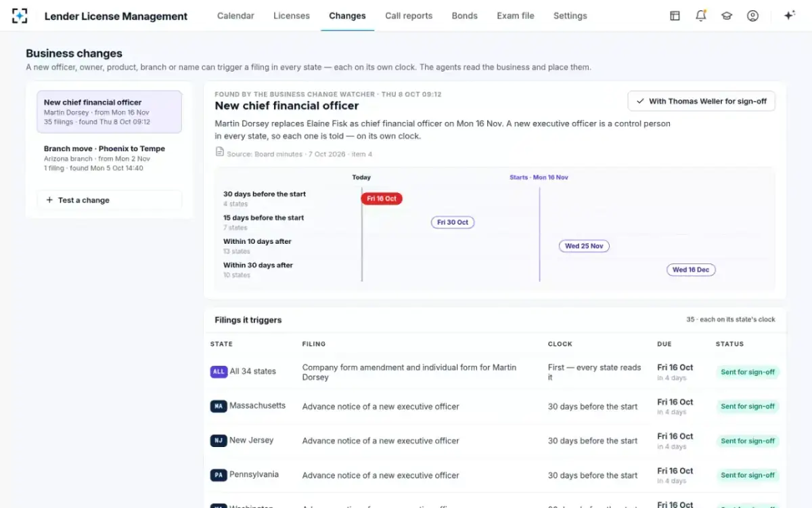Click the Wed 25 Nov timeline marker
Image resolution: width=812 pixels, height=508 pixels.
584,246
